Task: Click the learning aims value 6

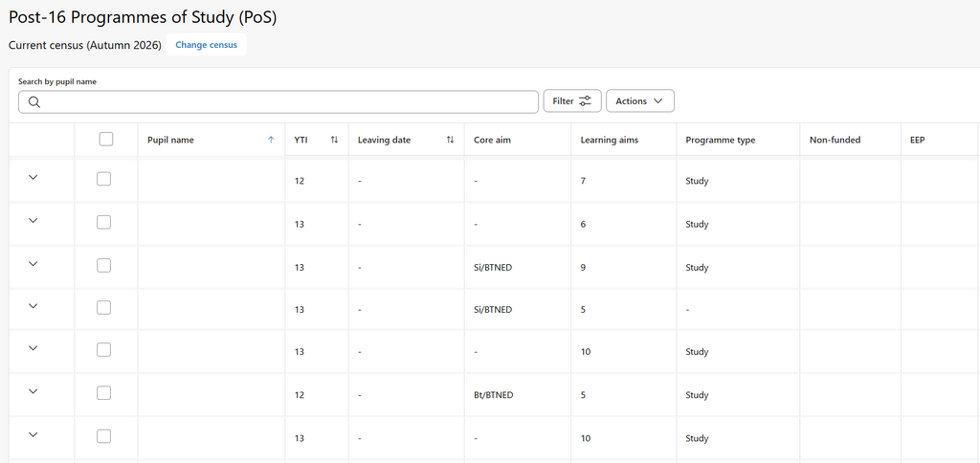Action: pyautogui.click(x=583, y=224)
